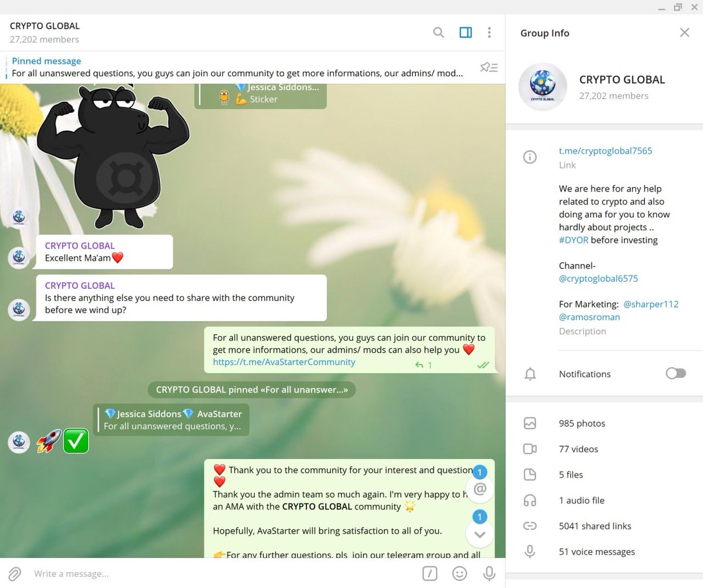
Task: Toggle the Notifications switch
Action: 675,374
